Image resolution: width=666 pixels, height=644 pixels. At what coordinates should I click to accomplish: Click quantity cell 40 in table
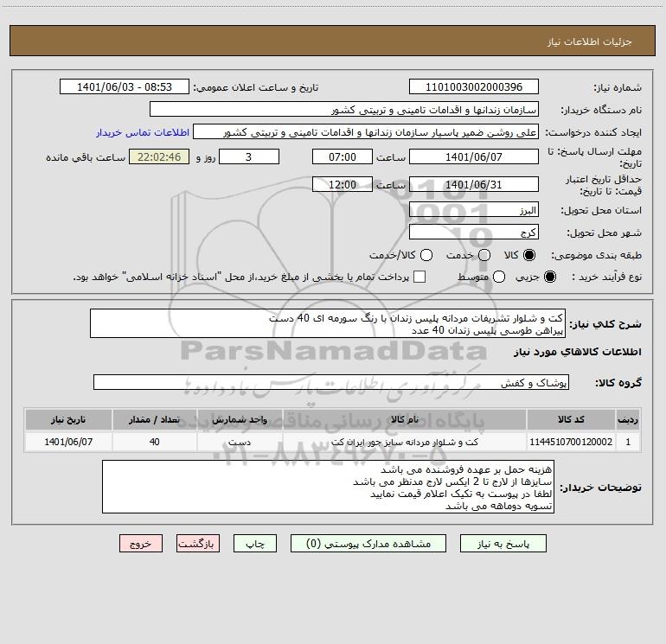[x=154, y=442]
